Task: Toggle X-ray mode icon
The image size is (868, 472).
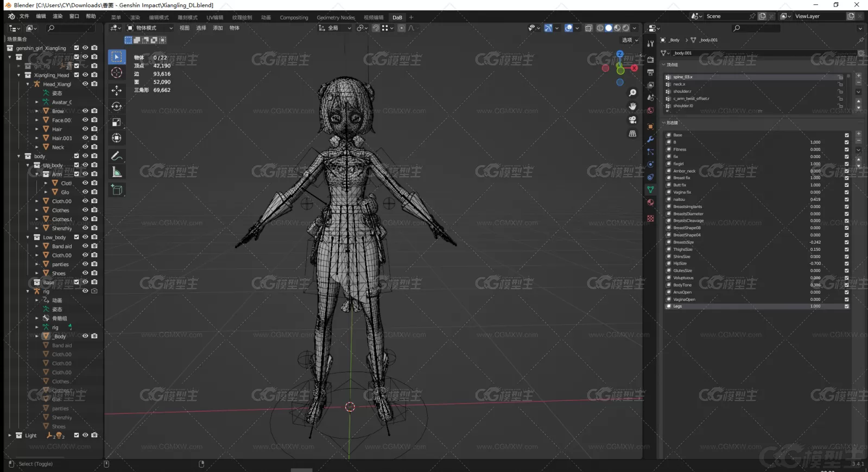Action: coord(588,28)
